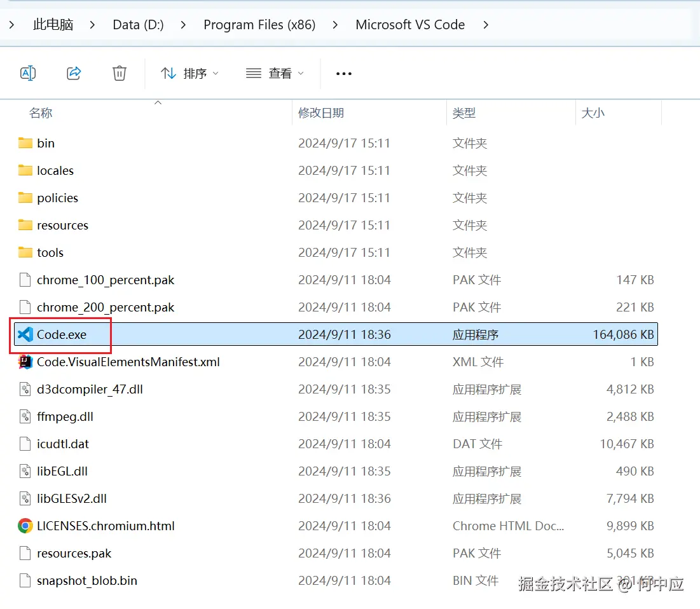Open the 排序 sort dropdown
The height and width of the screenshot is (609, 700).
[189, 73]
